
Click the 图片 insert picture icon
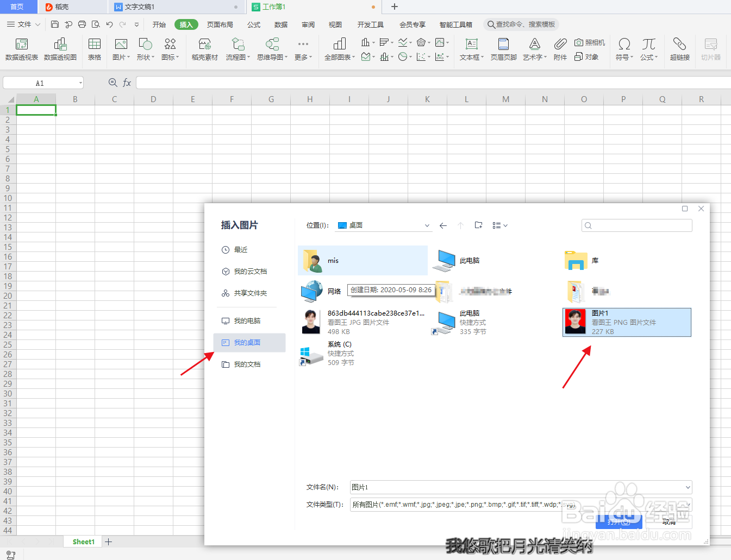[x=121, y=45]
